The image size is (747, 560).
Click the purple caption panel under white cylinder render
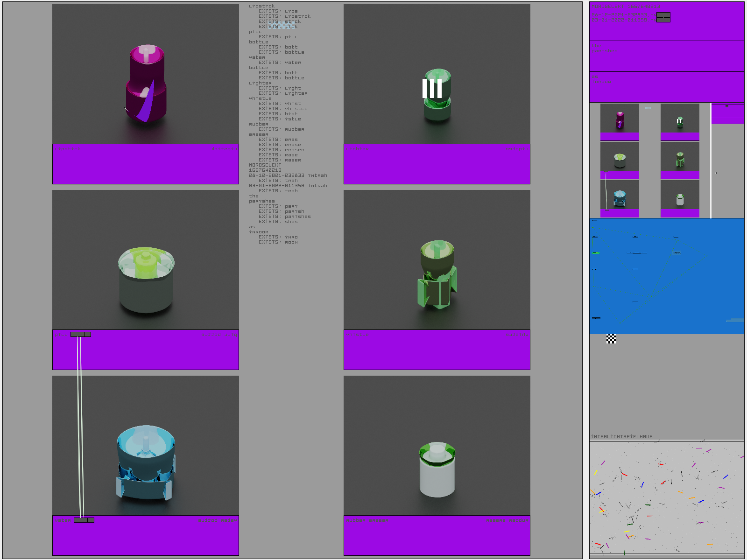437,536
